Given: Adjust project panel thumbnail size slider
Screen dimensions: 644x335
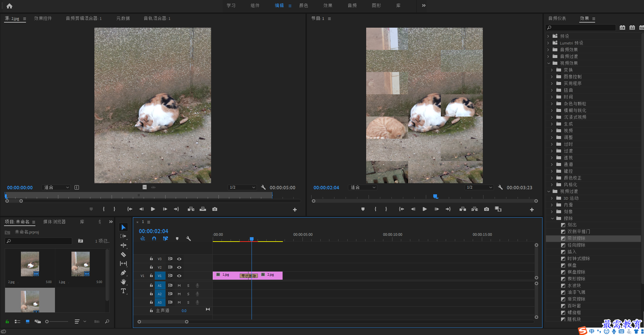Looking at the screenshot, I should (x=47, y=322).
